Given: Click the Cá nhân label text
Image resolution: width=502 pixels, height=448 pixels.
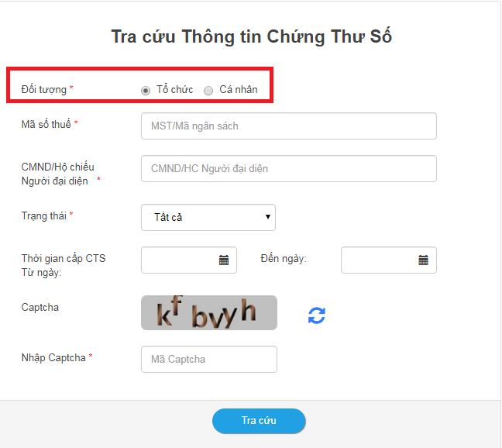Looking at the screenshot, I should point(239,89).
